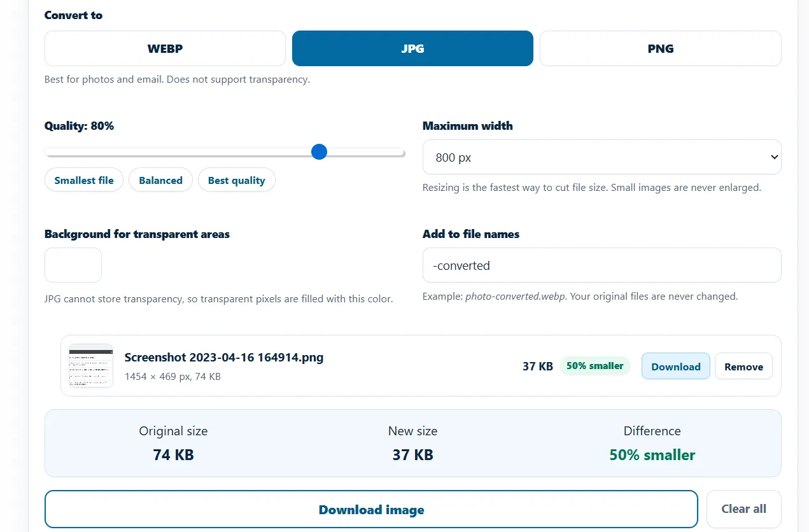Click the Original size 74 KB value
Screen dimensions: 809x532
coord(174,455)
